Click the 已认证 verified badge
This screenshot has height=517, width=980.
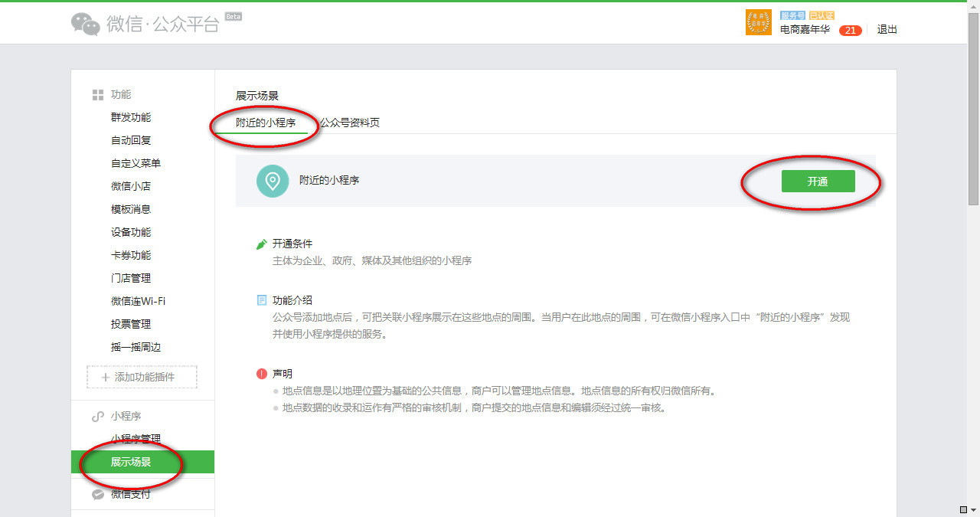coord(822,15)
